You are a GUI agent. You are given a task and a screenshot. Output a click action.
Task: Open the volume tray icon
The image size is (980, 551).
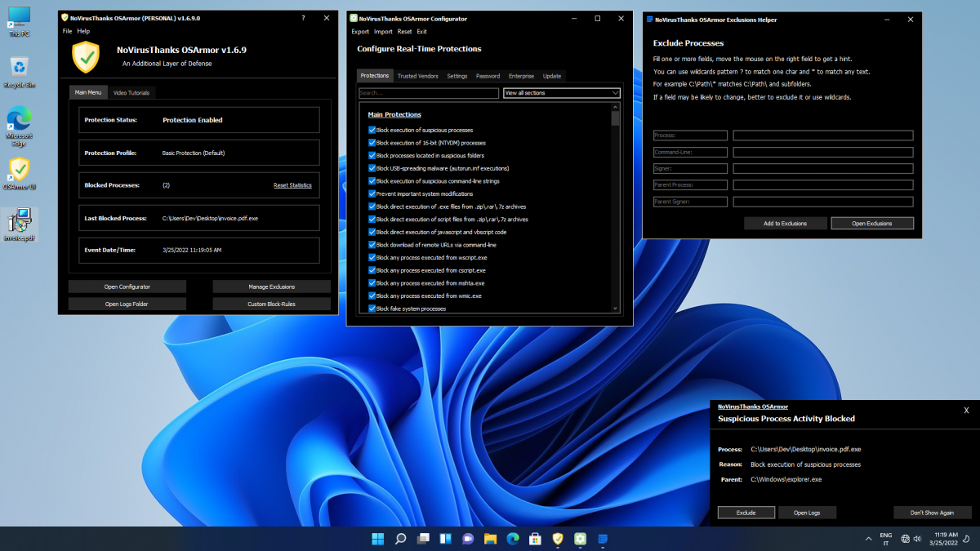[x=918, y=539]
